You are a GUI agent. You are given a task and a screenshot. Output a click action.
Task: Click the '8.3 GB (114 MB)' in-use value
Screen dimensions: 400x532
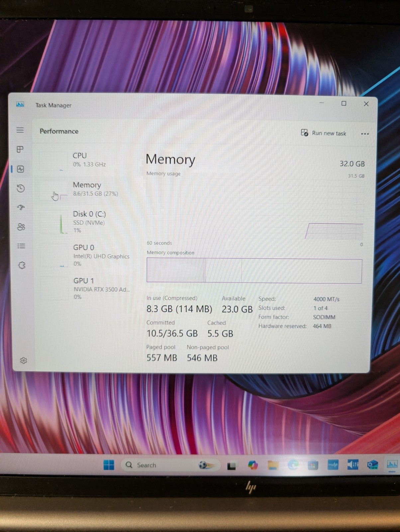pyautogui.click(x=179, y=309)
